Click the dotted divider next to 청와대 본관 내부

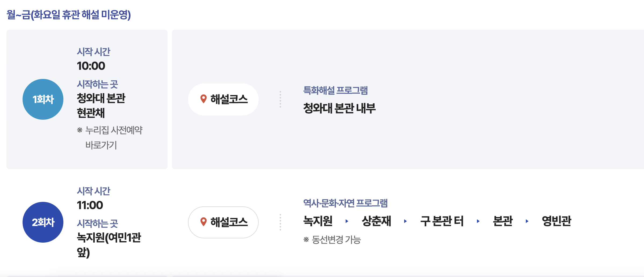pyautogui.click(x=280, y=99)
